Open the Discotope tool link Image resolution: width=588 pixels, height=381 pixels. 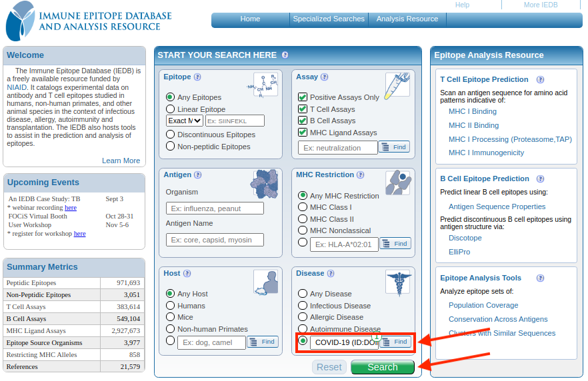coord(465,238)
